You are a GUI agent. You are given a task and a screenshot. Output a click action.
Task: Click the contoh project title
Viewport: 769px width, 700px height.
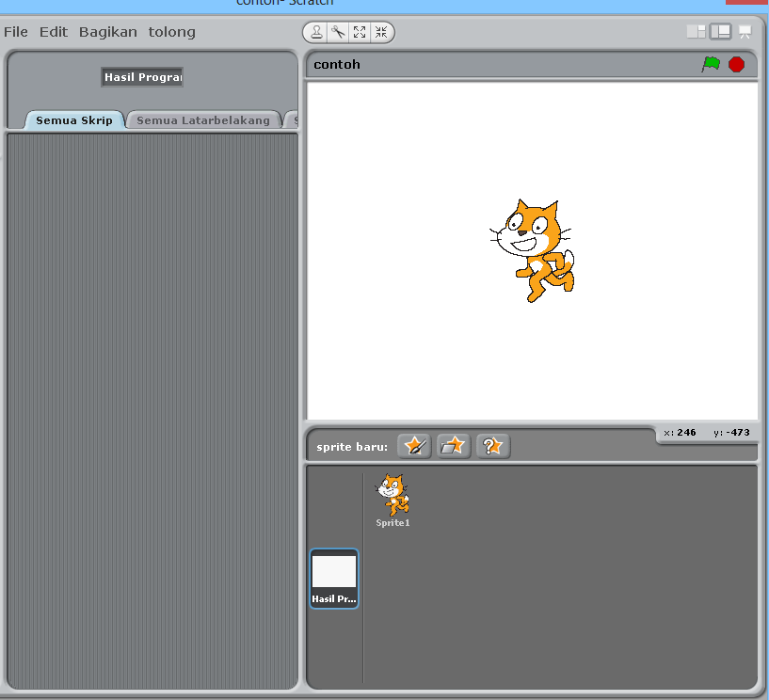[337, 64]
